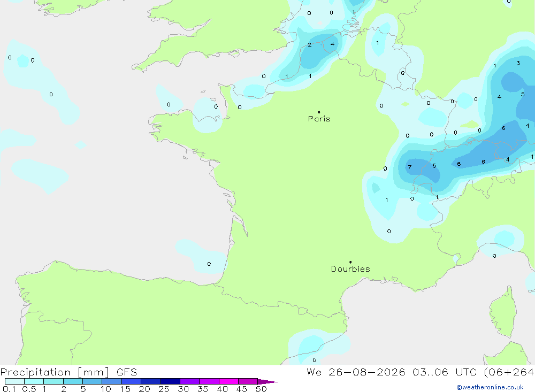Pick the 1–2 mm legend swatch

[53, 381]
